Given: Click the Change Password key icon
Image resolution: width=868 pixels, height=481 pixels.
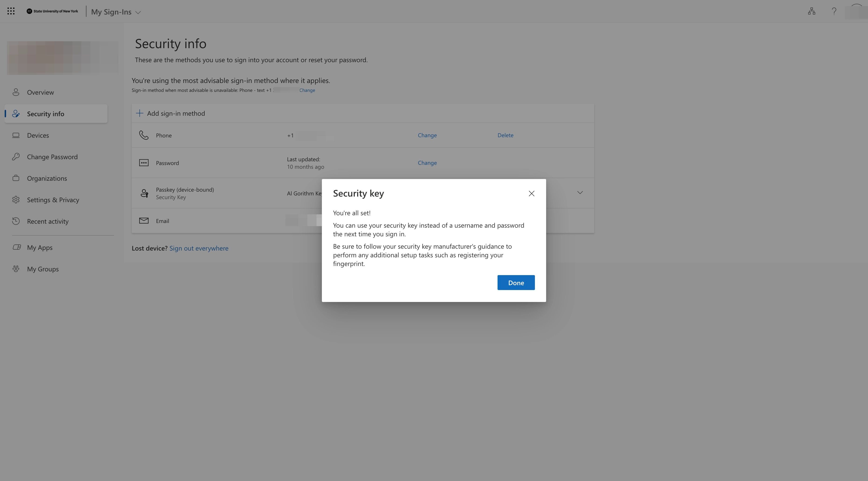Looking at the screenshot, I should 16,157.
